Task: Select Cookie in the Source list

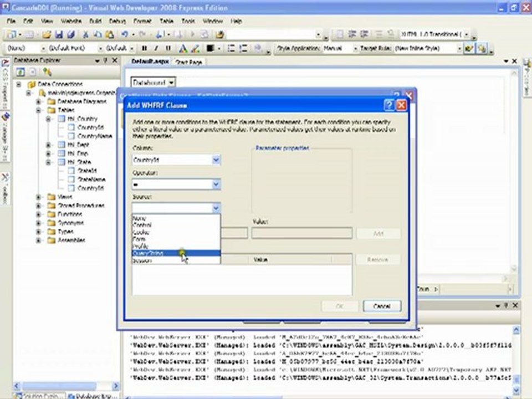Action: coord(176,232)
